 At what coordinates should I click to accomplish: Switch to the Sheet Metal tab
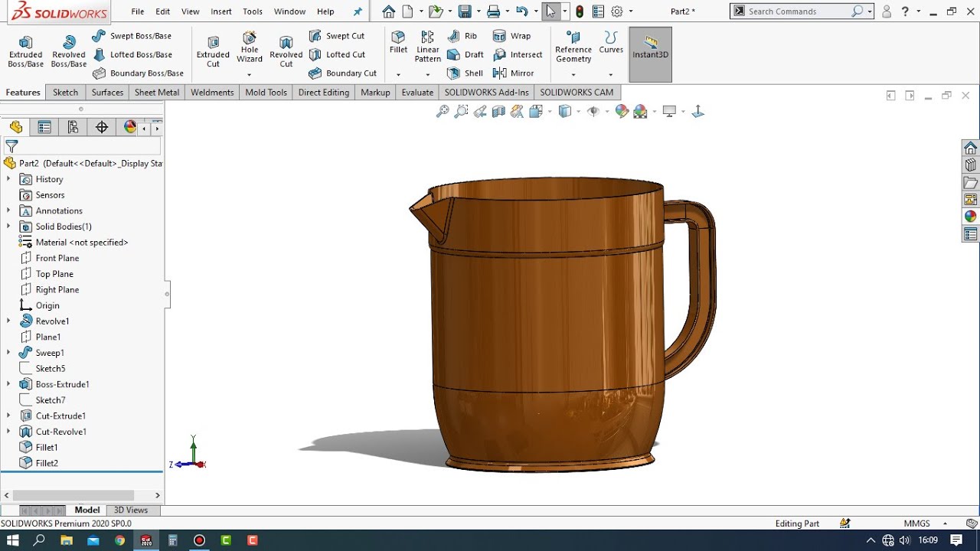157,93
